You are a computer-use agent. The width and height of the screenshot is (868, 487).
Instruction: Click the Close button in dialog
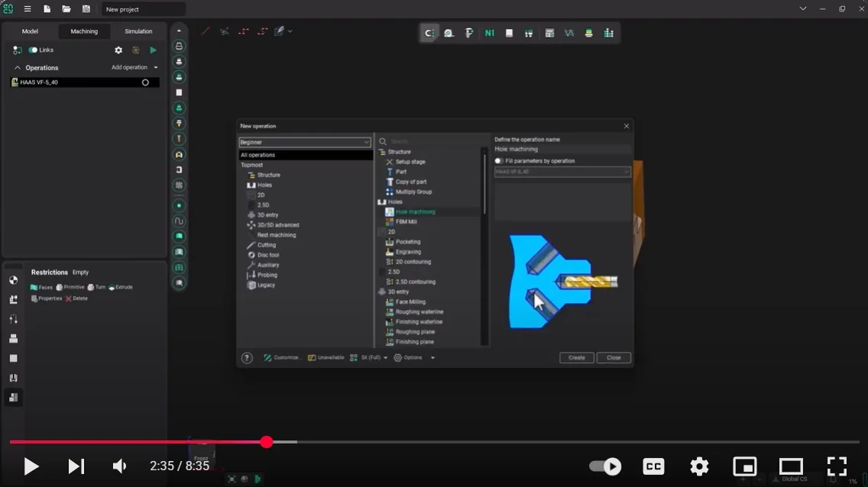614,358
